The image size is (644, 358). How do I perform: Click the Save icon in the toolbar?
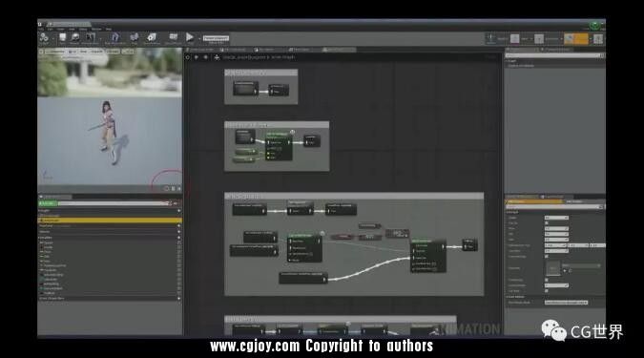[x=62, y=38]
